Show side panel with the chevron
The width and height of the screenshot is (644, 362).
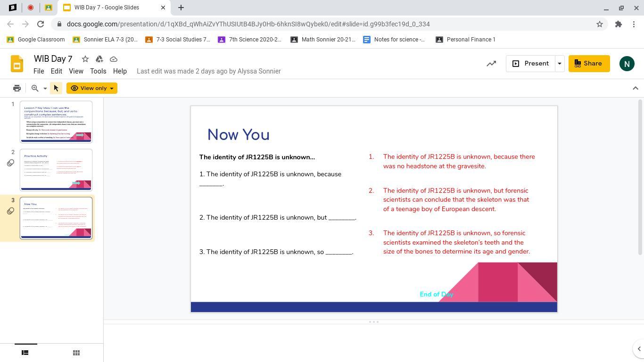click(639, 349)
